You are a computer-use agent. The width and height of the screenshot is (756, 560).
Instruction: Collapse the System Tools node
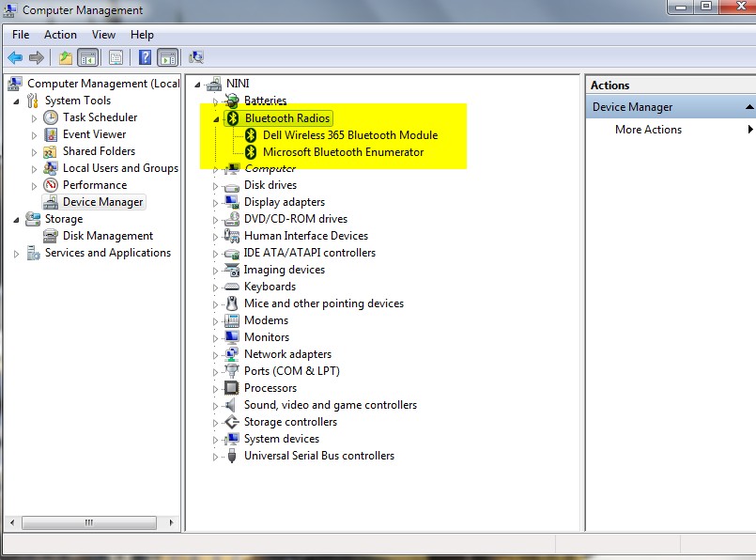(16, 101)
